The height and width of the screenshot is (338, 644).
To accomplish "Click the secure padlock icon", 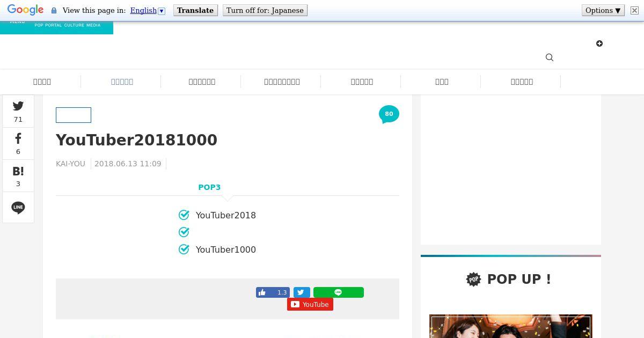I will click(x=54, y=11).
